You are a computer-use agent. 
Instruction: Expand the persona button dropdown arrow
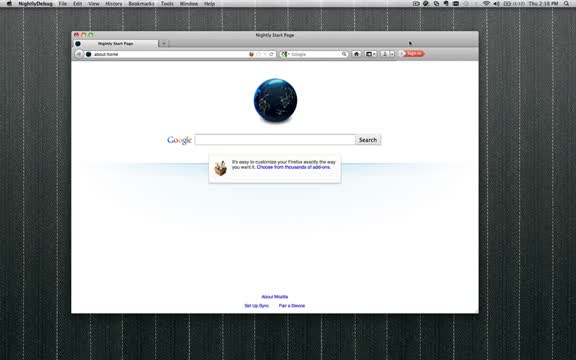coord(392,54)
